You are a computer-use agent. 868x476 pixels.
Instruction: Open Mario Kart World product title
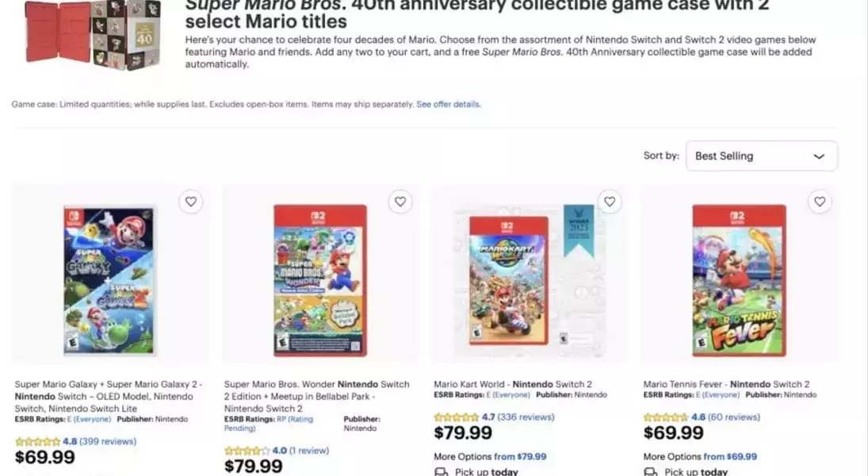(513, 384)
